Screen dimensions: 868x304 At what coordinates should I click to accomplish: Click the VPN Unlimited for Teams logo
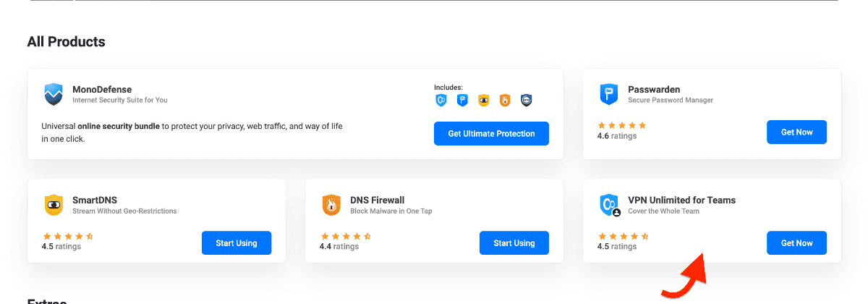[609, 205]
